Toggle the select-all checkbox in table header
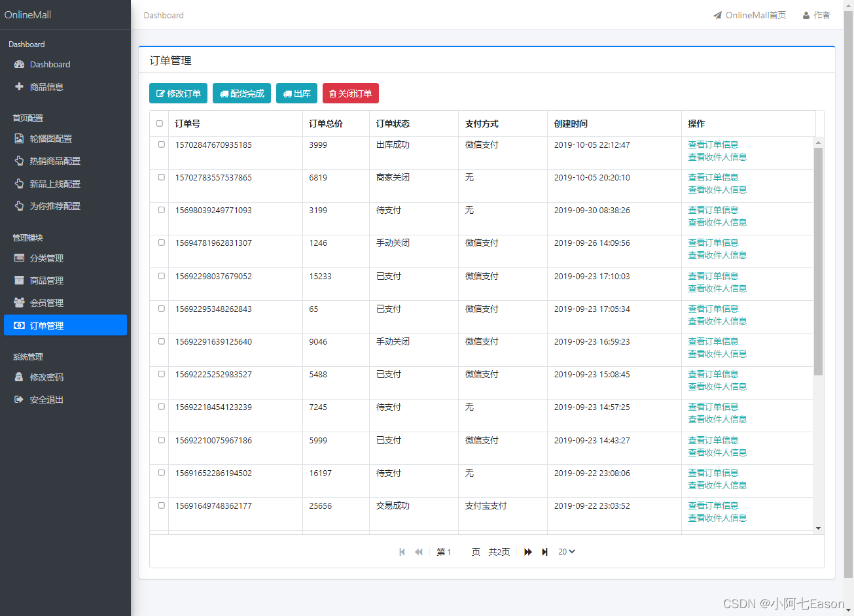 (160, 124)
